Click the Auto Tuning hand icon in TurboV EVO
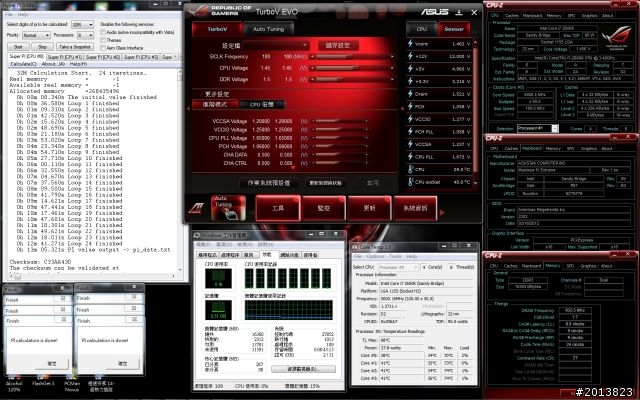 (x=229, y=208)
